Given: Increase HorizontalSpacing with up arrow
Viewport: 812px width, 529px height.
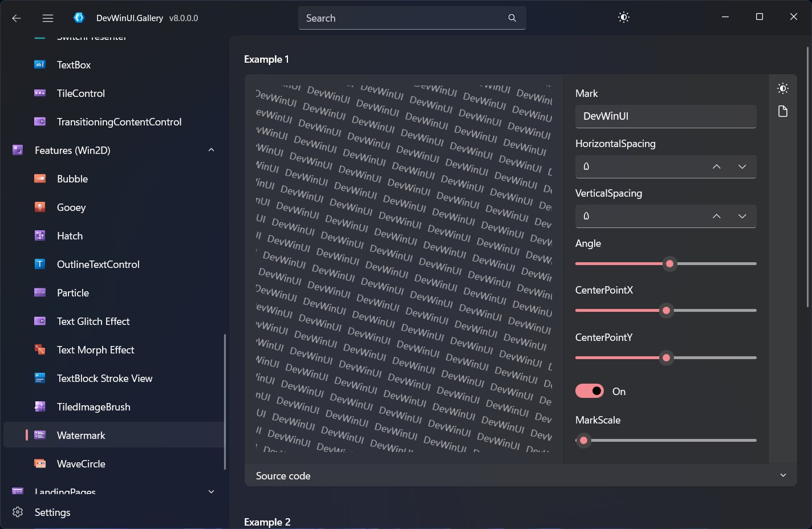Looking at the screenshot, I should pos(717,167).
